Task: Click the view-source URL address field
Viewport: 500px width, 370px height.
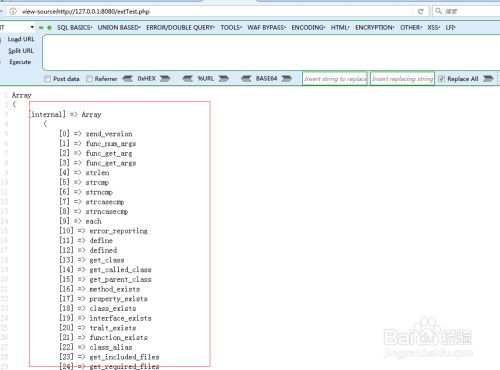Action: click(x=213, y=11)
